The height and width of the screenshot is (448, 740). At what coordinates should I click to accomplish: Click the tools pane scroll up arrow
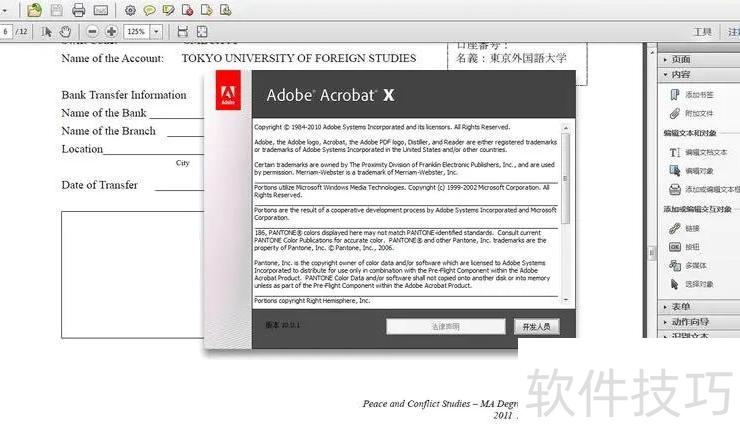tap(652, 50)
